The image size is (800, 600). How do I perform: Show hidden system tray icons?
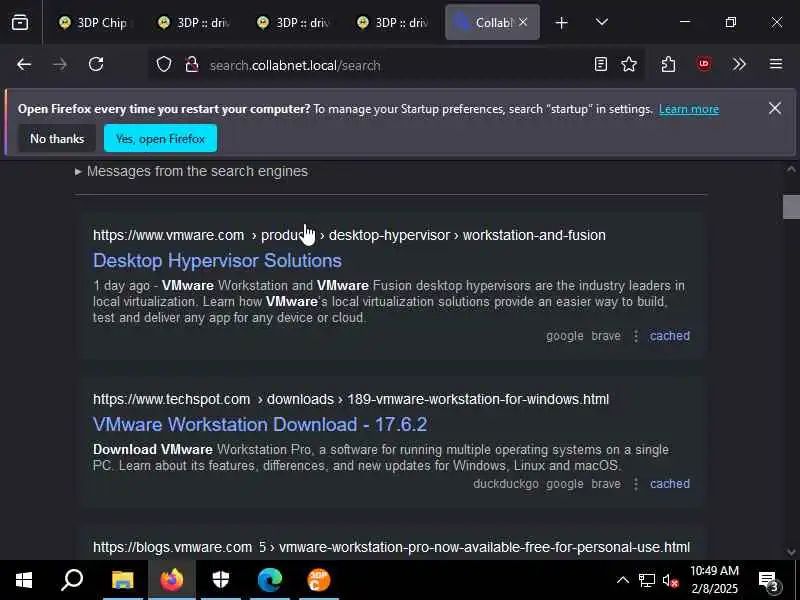tap(622, 580)
